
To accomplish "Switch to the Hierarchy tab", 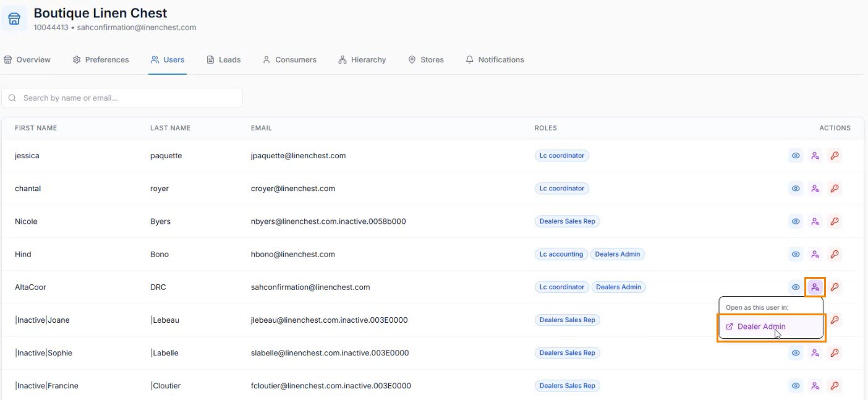I will (x=362, y=60).
